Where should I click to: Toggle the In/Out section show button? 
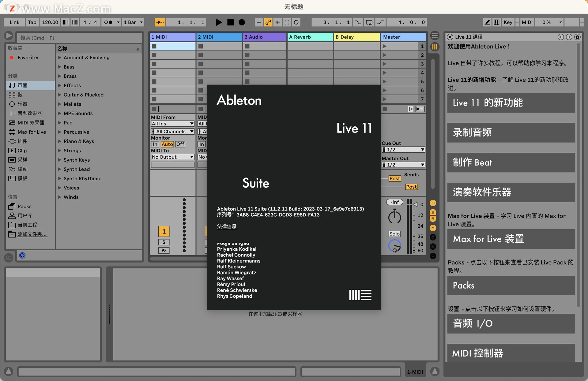pyautogui.click(x=433, y=203)
